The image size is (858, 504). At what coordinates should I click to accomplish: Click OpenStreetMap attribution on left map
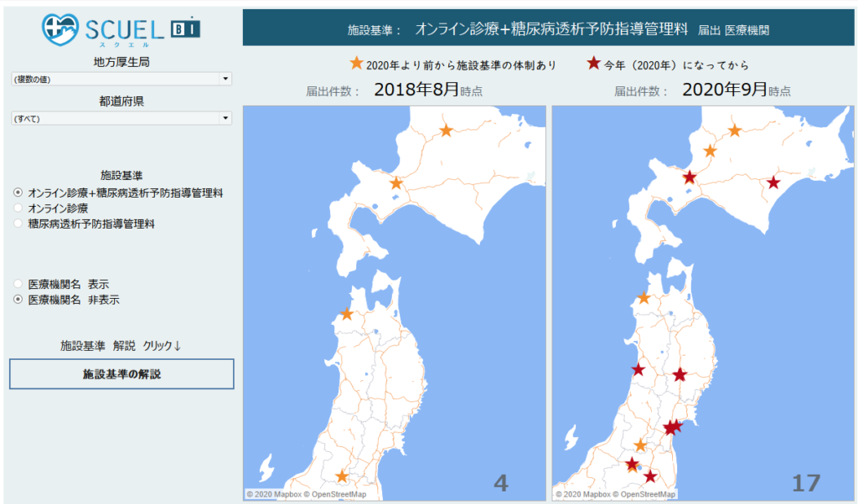point(338,495)
